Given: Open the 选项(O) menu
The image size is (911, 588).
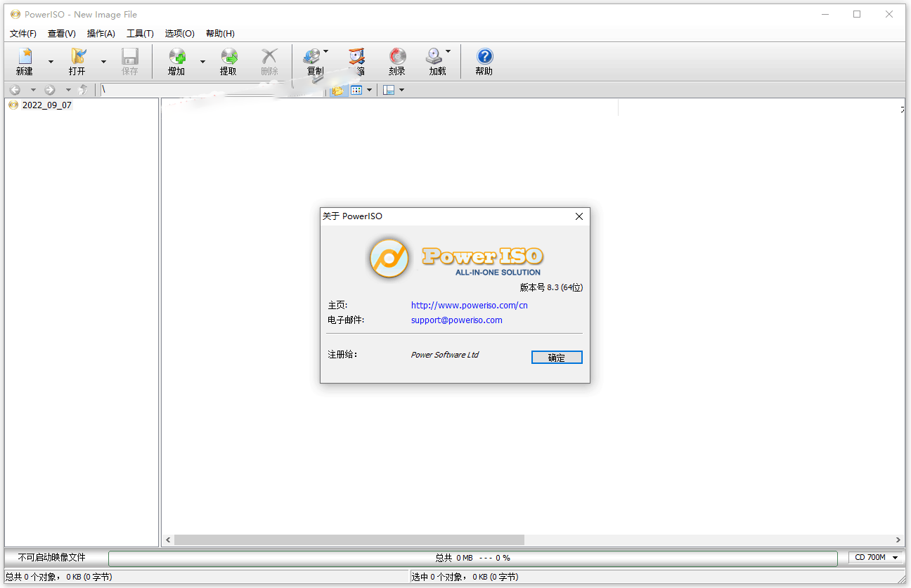Looking at the screenshot, I should pyautogui.click(x=180, y=34).
